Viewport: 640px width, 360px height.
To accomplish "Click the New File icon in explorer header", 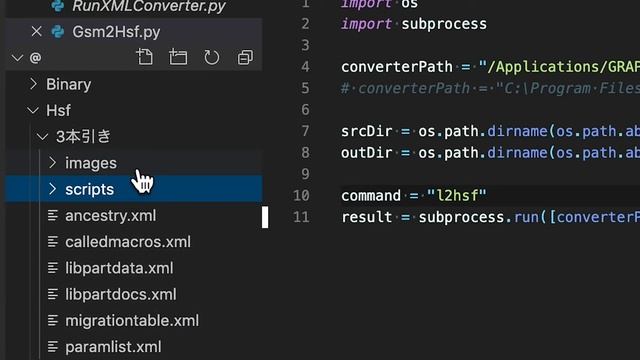I will (144, 57).
